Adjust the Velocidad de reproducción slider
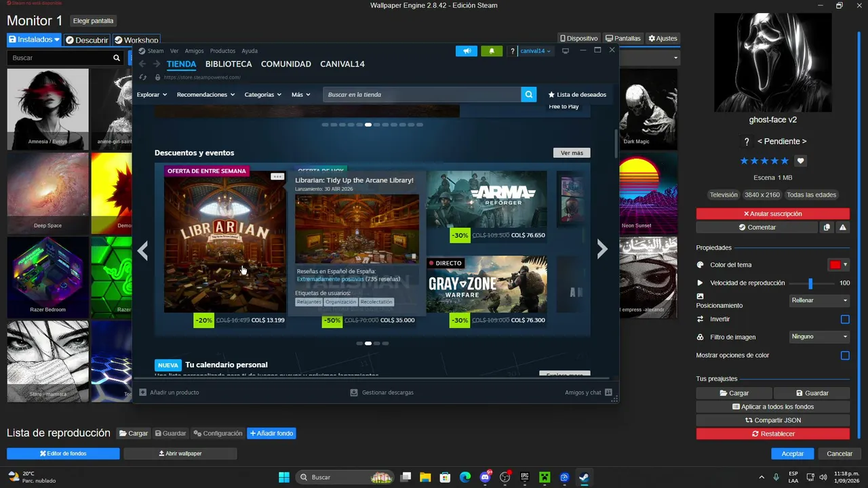This screenshot has height=488, width=868. [x=810, y=283]
